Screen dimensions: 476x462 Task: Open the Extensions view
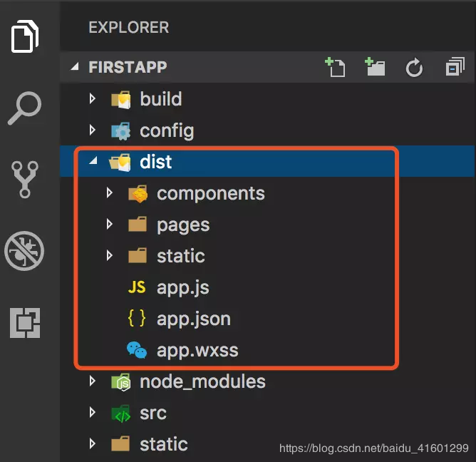click(x=25, y=322)
